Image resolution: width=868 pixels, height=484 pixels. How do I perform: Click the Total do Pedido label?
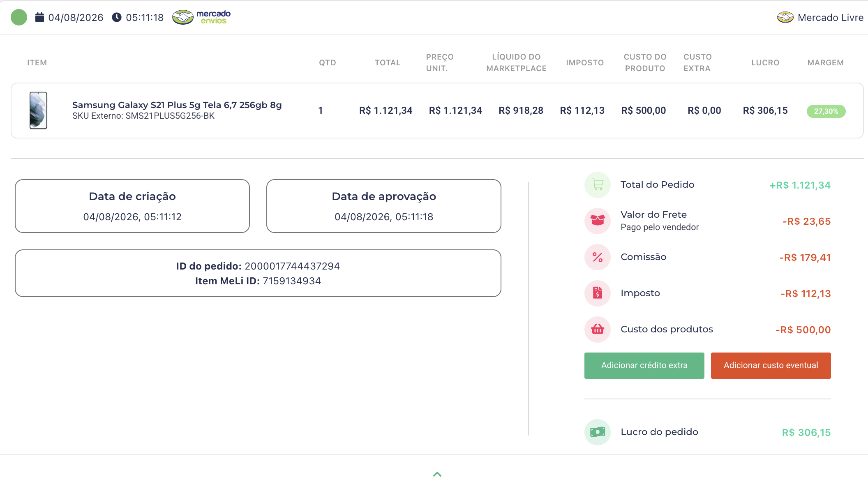click(658, 184)
